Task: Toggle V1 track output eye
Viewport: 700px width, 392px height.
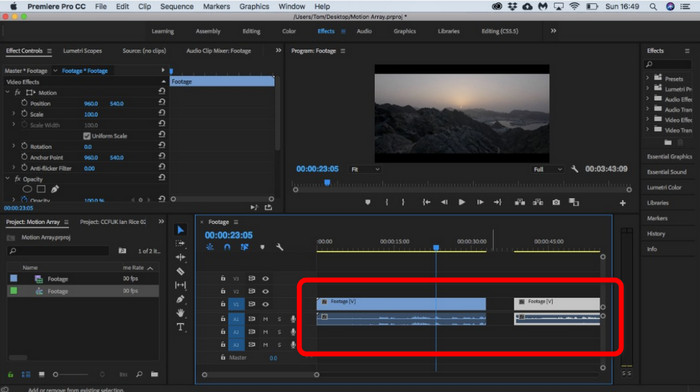Action: (x=266, y=304)
